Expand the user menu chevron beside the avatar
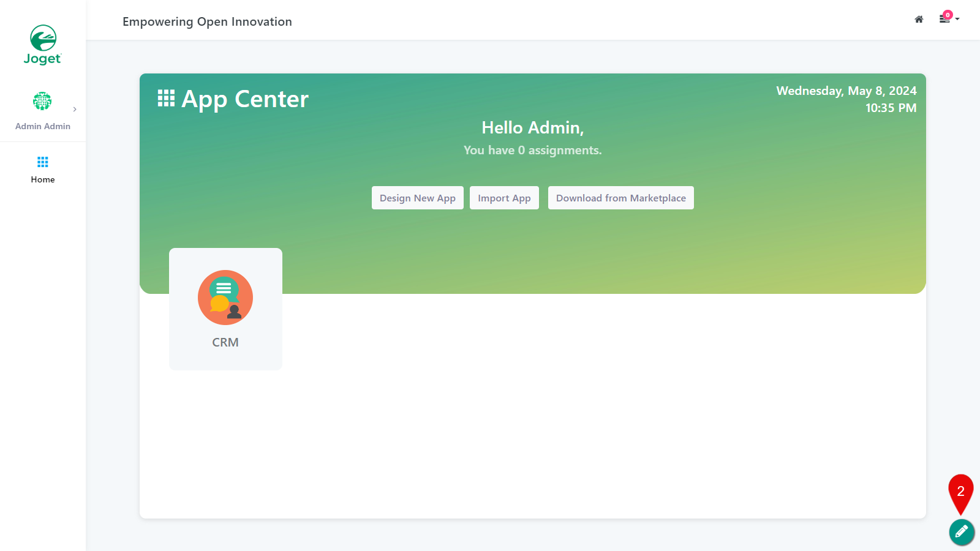The image size is (980, 551). (x=75, y=110)
